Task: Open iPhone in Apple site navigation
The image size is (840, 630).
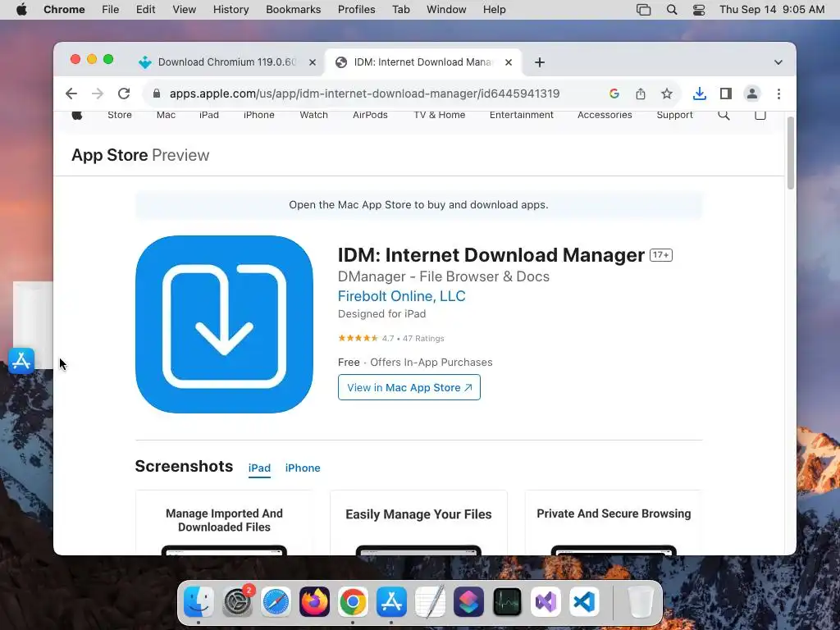Action: click(258, 115)
